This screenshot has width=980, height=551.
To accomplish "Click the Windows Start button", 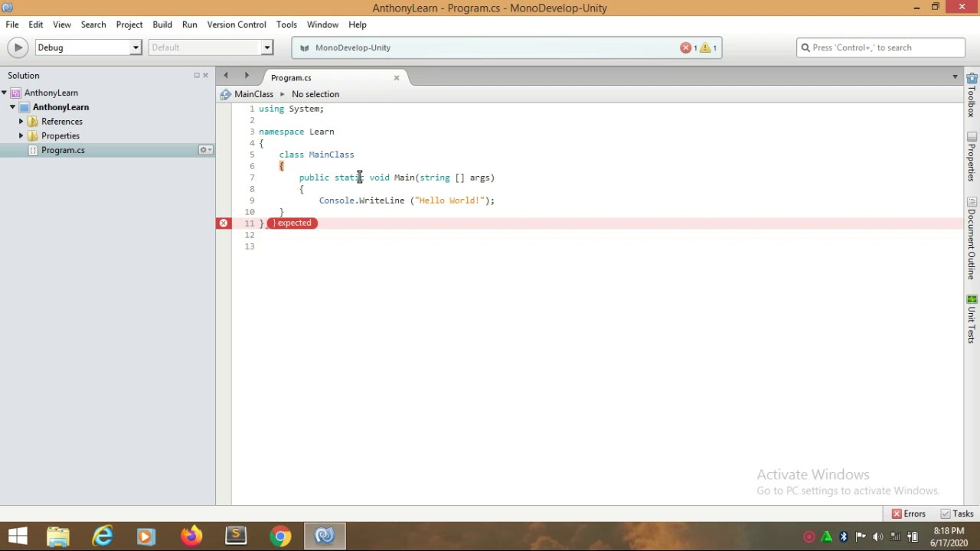I will (x=18, y=536).
